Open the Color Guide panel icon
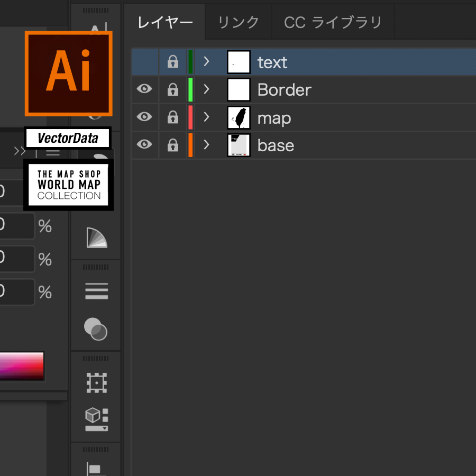Viewport: 476px width, 476px height. coord(97,237)
